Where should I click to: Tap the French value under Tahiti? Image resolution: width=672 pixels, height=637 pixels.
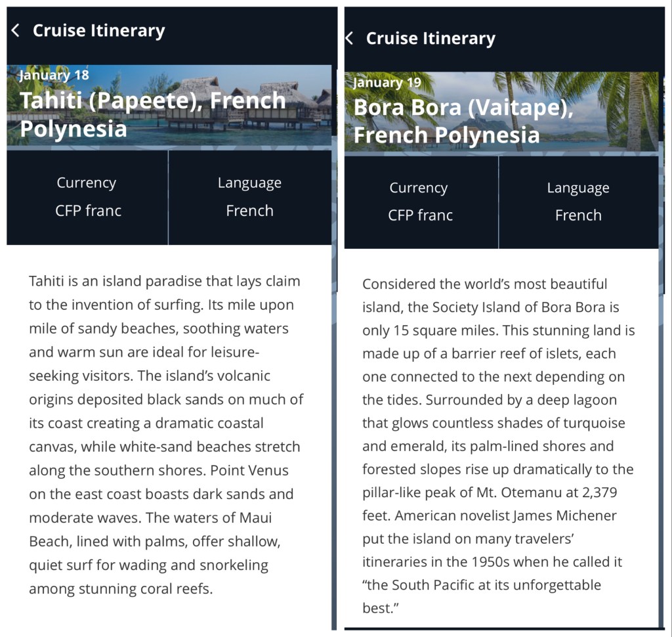(249, 211)
